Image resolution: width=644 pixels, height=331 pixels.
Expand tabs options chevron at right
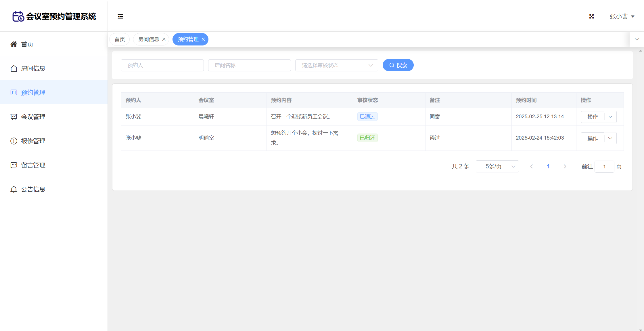coord(637,39)
